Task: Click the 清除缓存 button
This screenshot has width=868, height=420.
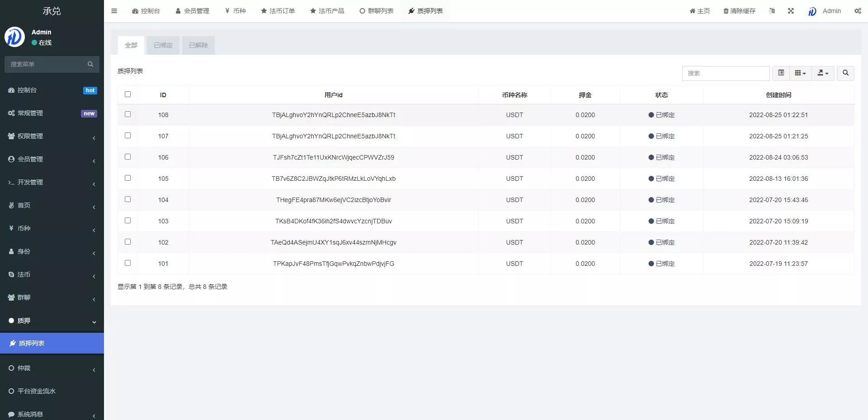Action: (739, 11)
